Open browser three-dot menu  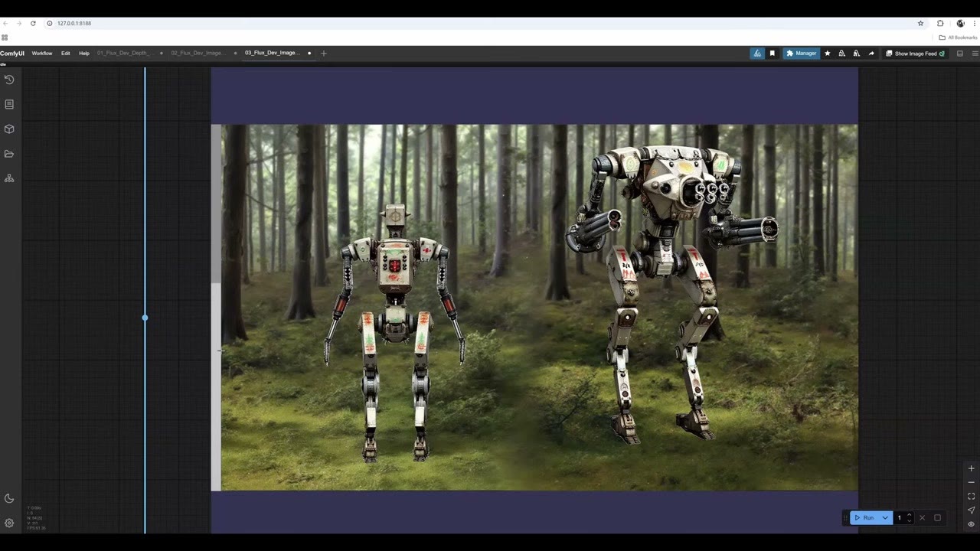975,24
